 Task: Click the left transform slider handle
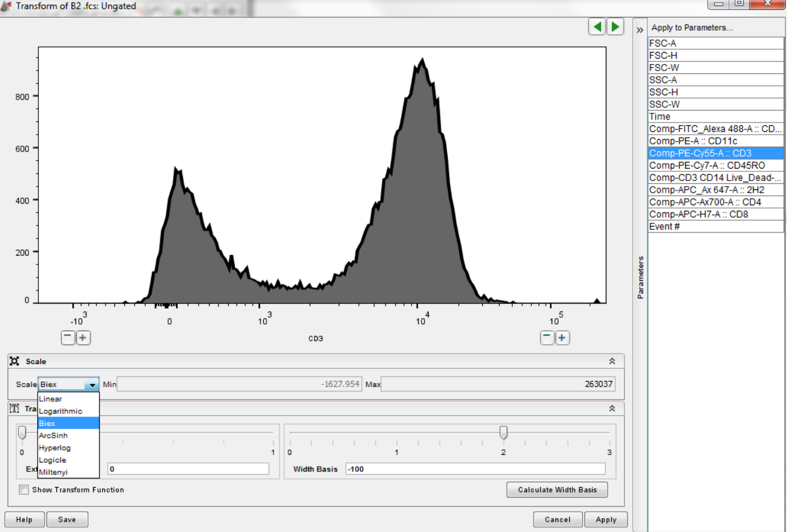click(22, 433)
